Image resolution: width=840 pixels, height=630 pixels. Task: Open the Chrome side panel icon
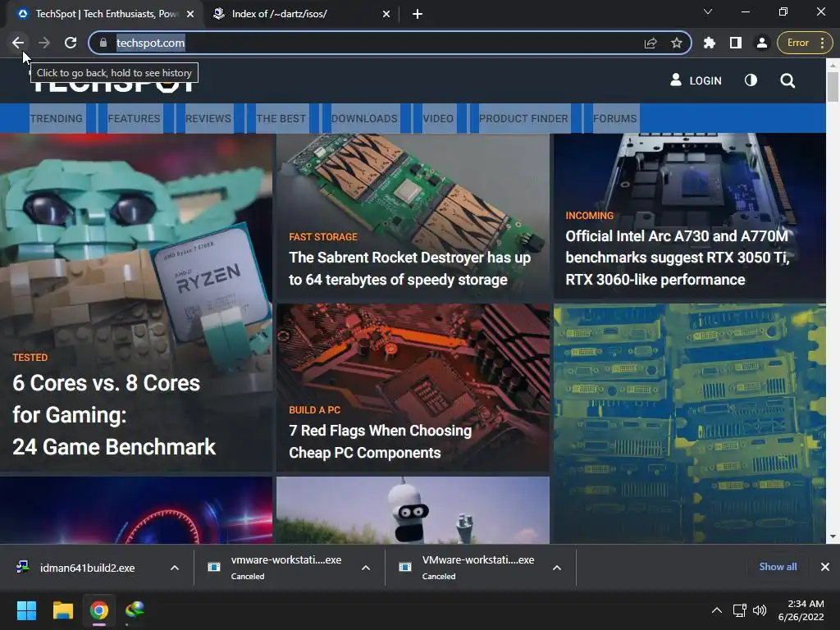[736, 43]
